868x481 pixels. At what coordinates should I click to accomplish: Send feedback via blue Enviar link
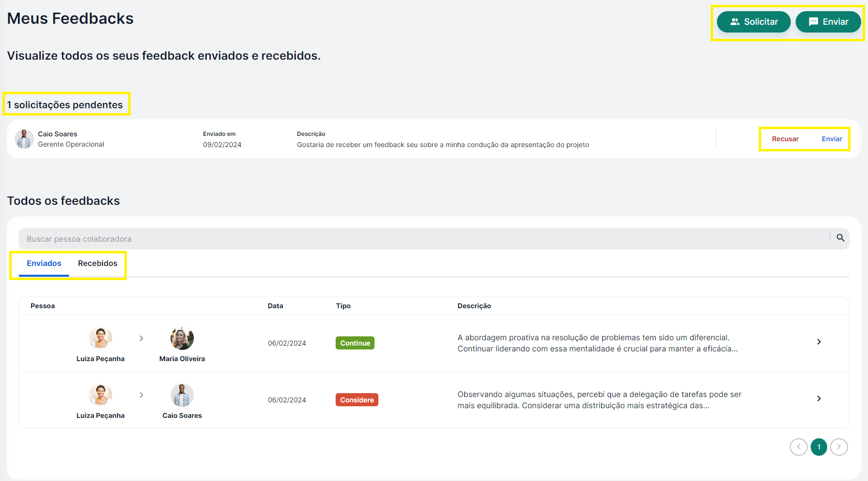click(x=832, y=139)
